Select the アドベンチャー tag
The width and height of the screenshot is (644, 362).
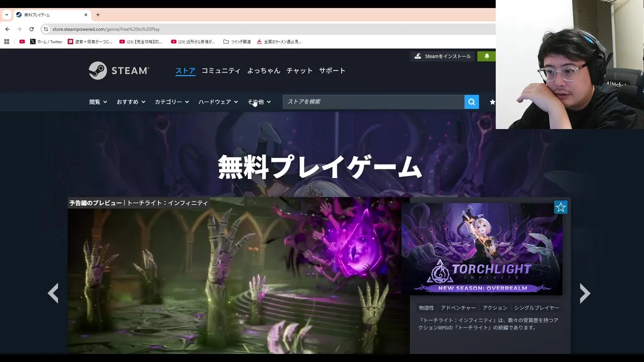coord(458,308)
